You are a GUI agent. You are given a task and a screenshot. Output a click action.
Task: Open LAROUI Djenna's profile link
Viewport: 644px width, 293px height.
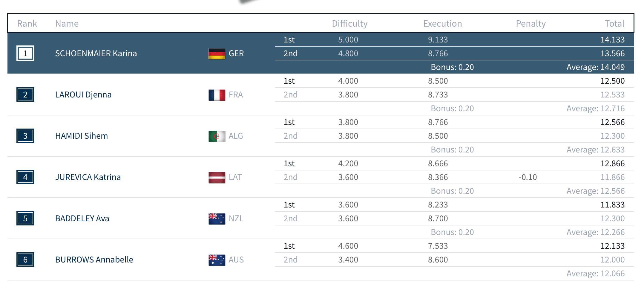tap(83, 94)
